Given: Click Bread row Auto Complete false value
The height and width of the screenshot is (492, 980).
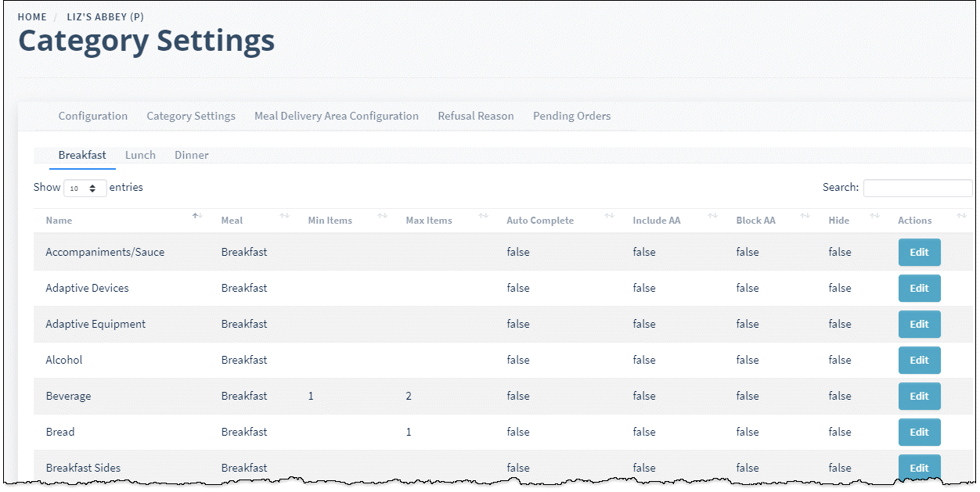Looking at the screenshot, I should pyautogui.click(x=518, y=432).
